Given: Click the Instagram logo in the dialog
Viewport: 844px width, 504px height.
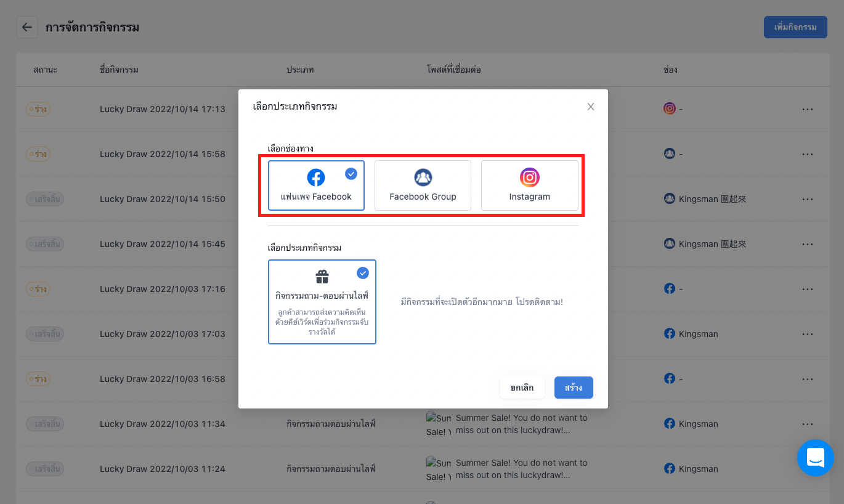Looking at the screenshot, I should pyautogui.click(x=530, y=177).
